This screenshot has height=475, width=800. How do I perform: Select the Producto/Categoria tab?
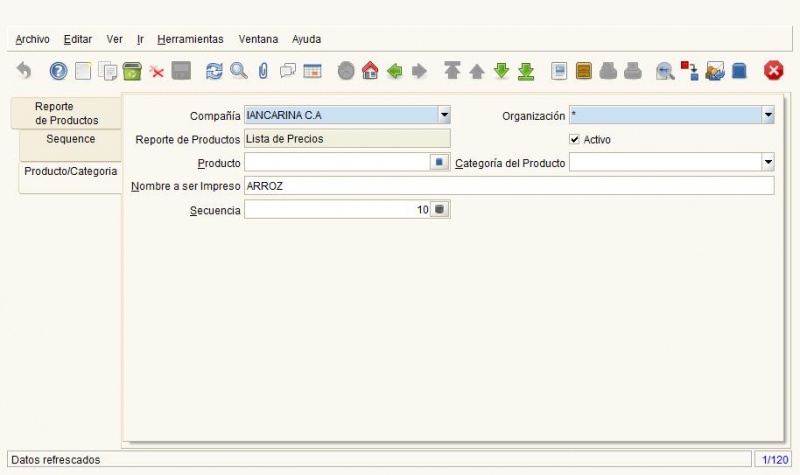click(70, 178)
